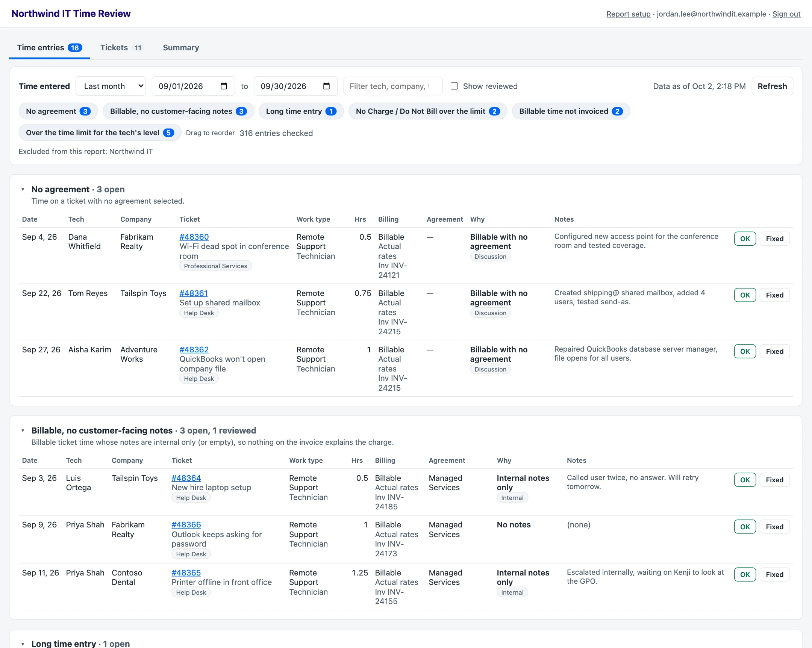Switch to the Summary tab

click(x=181, y=48)
